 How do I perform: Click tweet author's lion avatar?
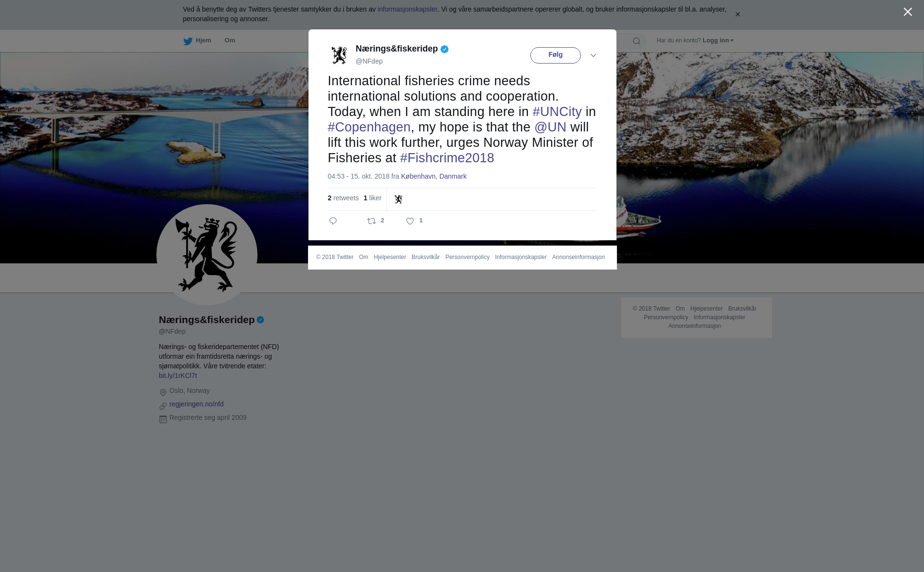point(339,55)
